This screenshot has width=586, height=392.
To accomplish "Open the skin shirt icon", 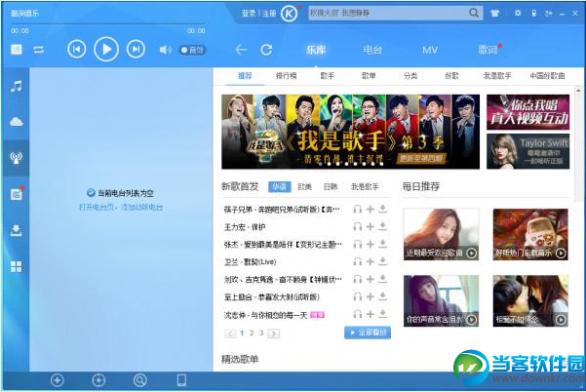I will (x=494, y=14).
